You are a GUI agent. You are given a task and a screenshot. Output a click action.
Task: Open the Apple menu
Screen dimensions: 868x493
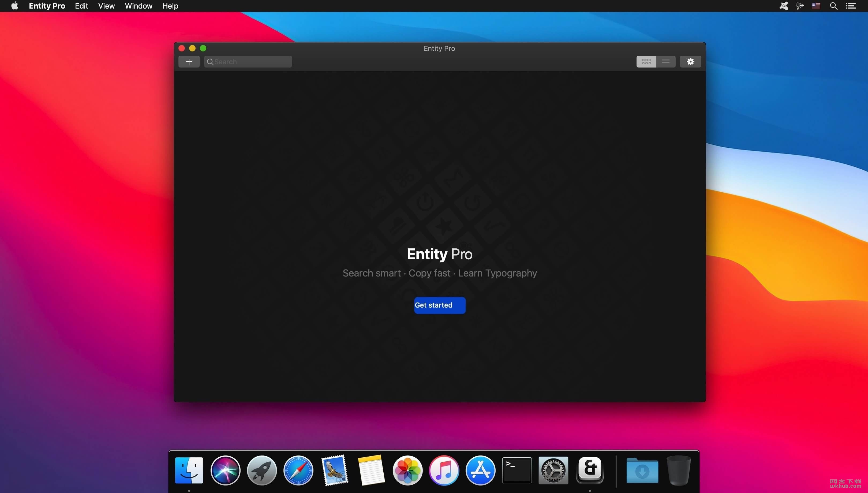tap(14, 6)
